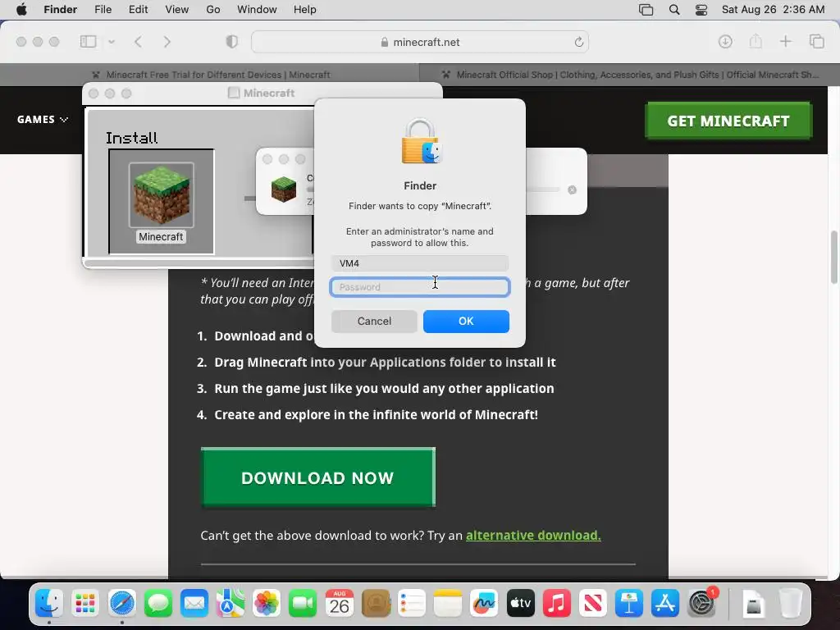
Task: Open Contacts from the Dock
Action: point(376,604)
